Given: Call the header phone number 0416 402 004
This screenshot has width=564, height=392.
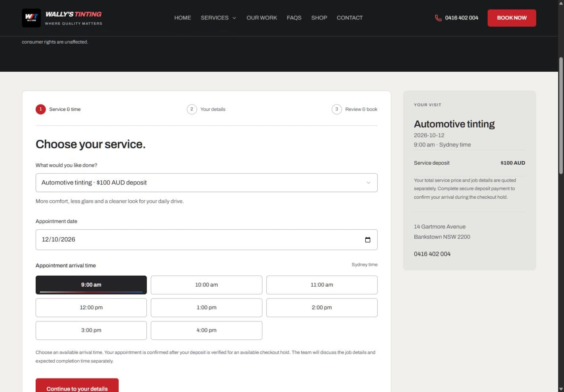Looking at the screenshot, I should (461, 18).
